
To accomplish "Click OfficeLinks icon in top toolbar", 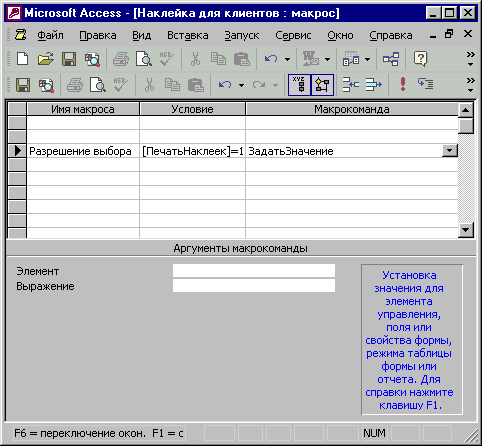I will 311,59.
